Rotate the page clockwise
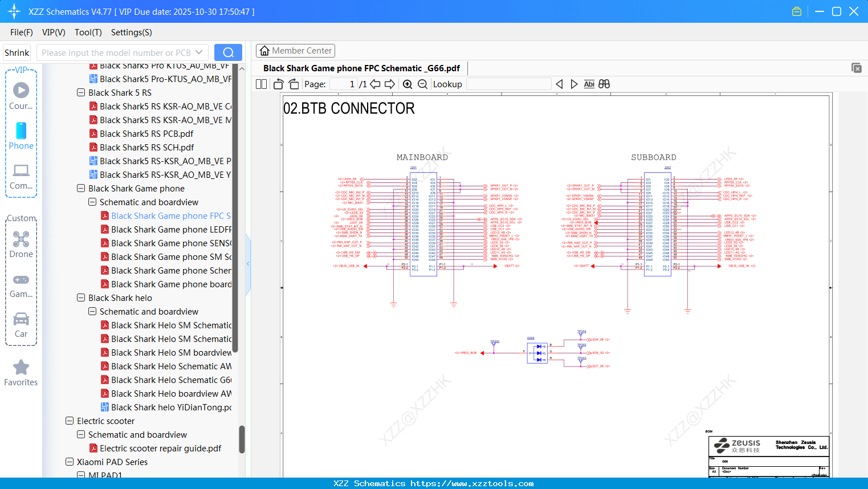The image size is (868, 489). [x=294, y=84]
